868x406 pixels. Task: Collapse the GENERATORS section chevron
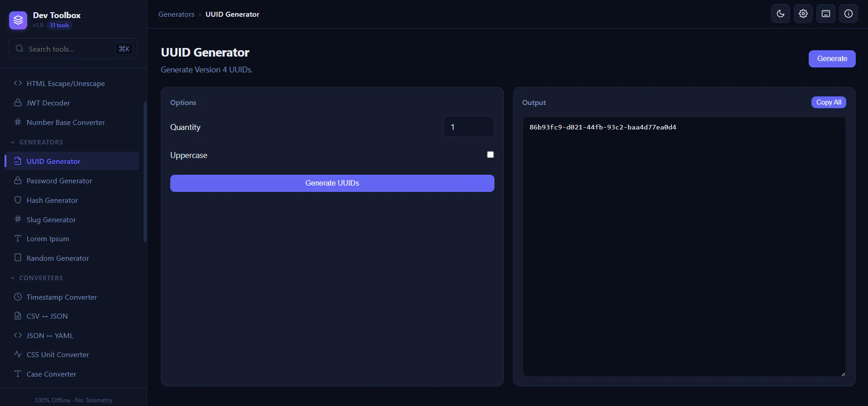pyautogui.click(x=12, y=142)
